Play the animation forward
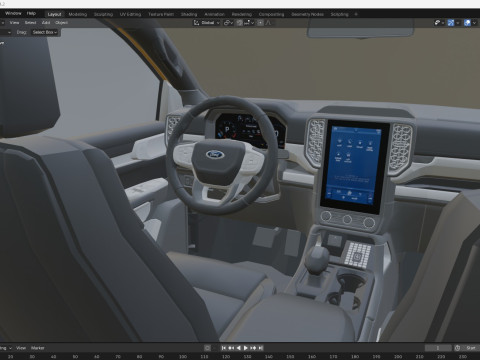The image size is (480, 360). pyautogui.click(x=246, y=348)
